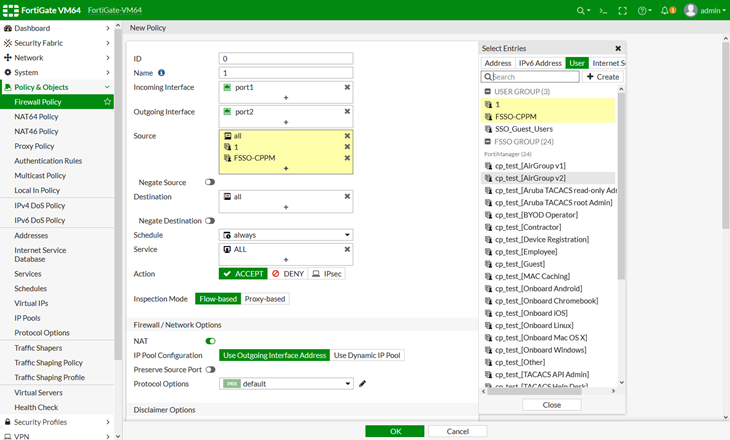Expand the Security Fabric menu
The image size is (730, 440).
pos(108,43)
